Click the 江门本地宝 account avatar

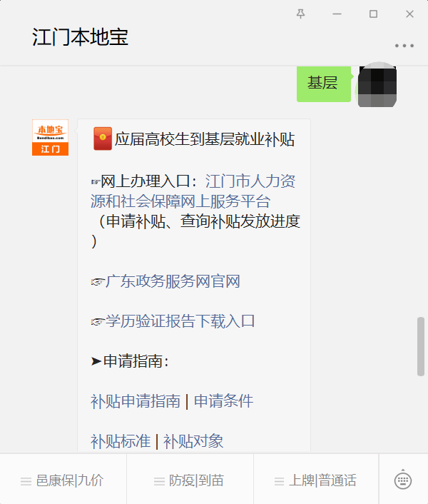click(x=50, y=138)
